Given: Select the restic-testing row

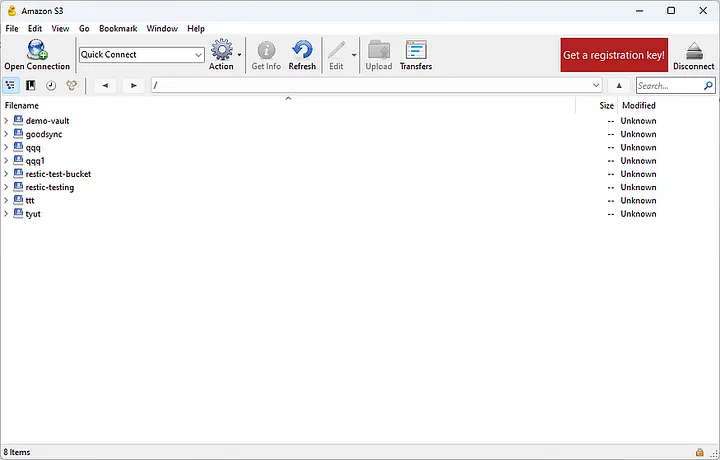Looking at the screenshot, I should [x=359, y=187].
